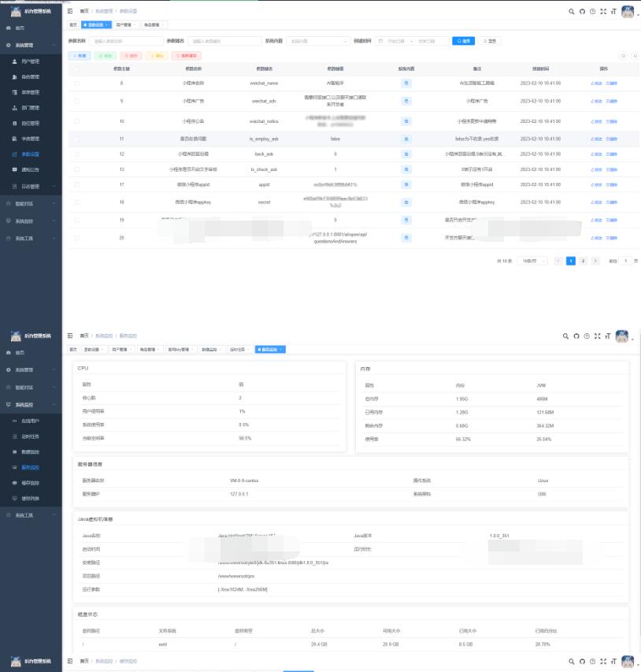
Task: Open 缓存监控 via its sidebar icon
Action: click(x=14, y=482)
